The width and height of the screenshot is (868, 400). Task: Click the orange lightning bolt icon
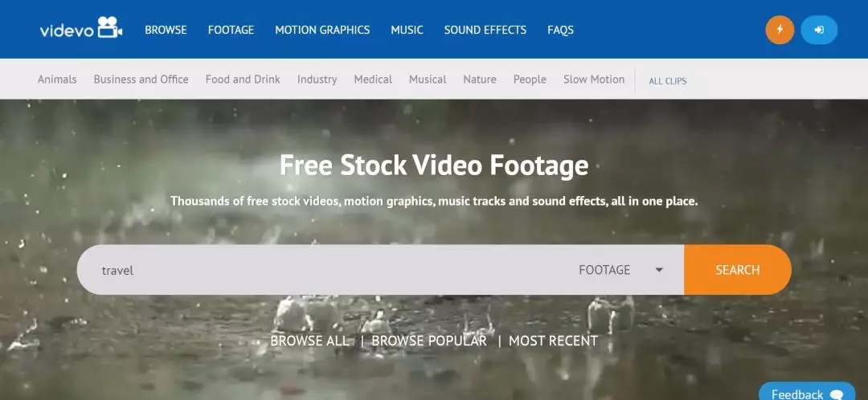click(x=780, y=30)
